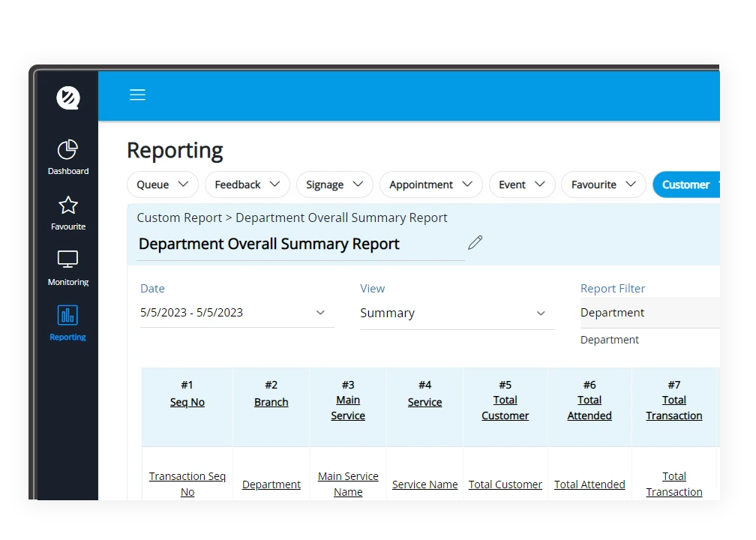Select the Favourite star icon in the sidebar
756x540 pixels.
tap(67, 212)
